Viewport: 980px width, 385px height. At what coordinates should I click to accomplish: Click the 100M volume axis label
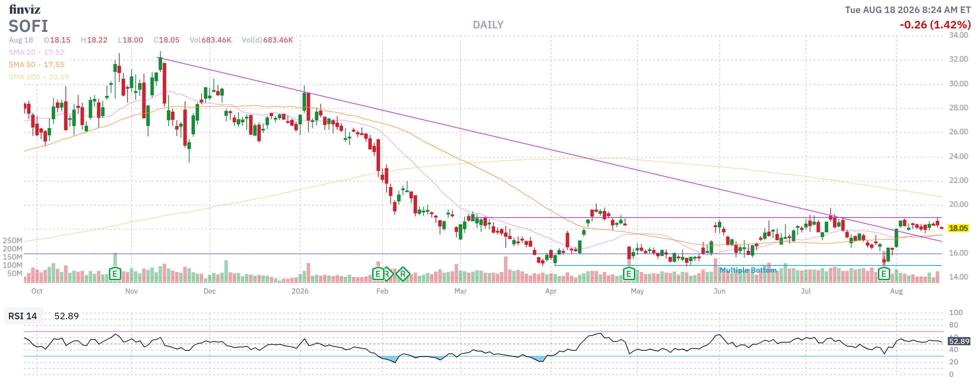coord(12,265)
